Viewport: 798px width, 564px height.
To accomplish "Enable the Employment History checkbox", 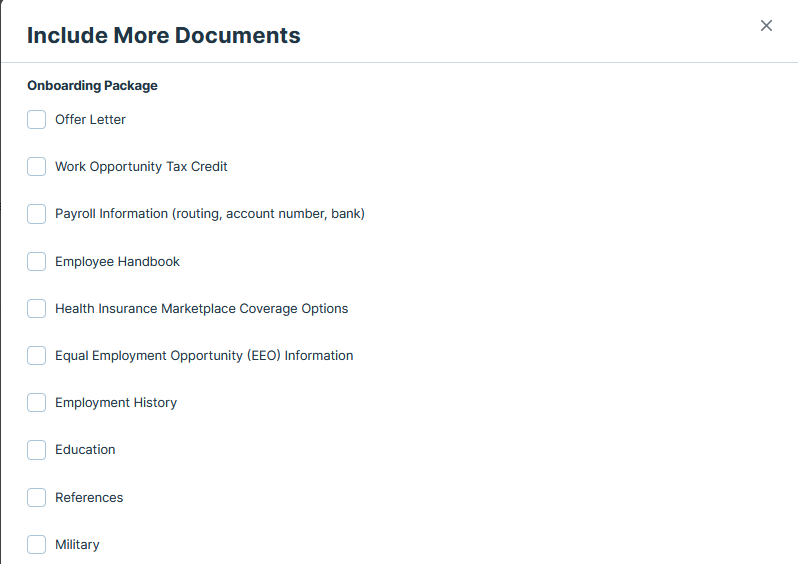I will pyautogui.click(x=37, y=403).
